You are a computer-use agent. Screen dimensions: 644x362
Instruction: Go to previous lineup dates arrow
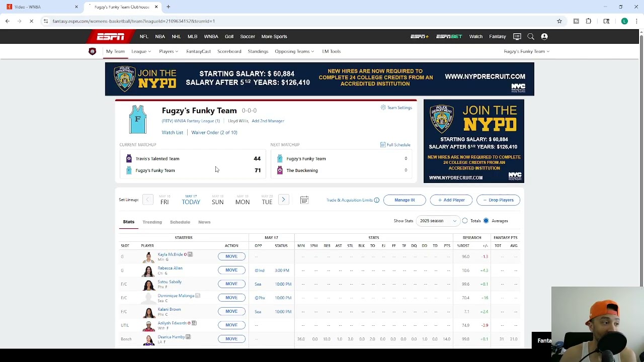(x=147, y=200)
